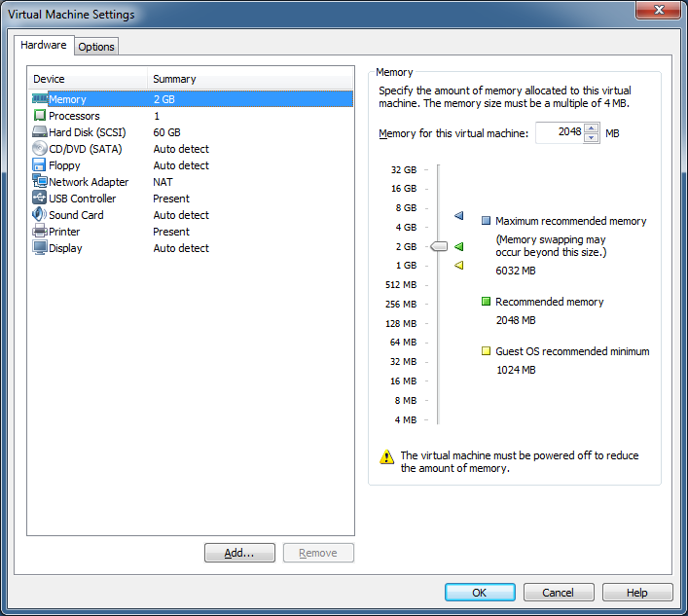Decrease memory with the spinner down arrow
688x616 pixels.
pyautogui.click(x=592, y=138)
